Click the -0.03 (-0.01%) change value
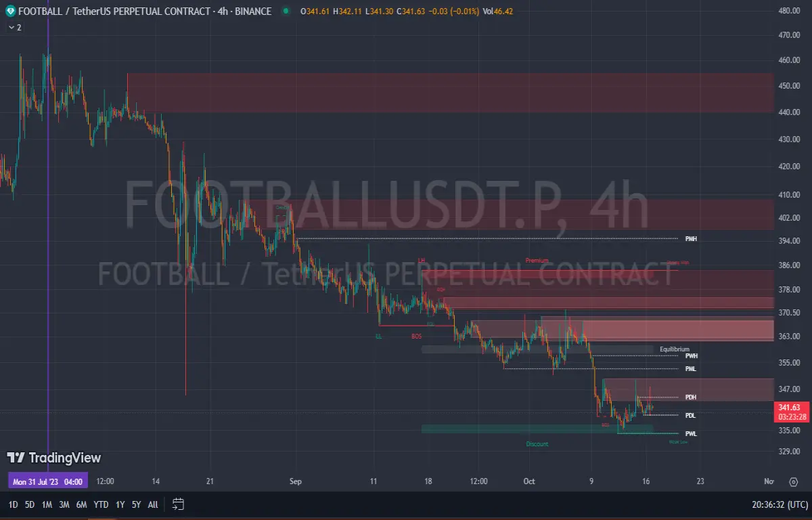The height and width of the screenshot is (520, 812). pyautogui.click(x=453, y=12)
